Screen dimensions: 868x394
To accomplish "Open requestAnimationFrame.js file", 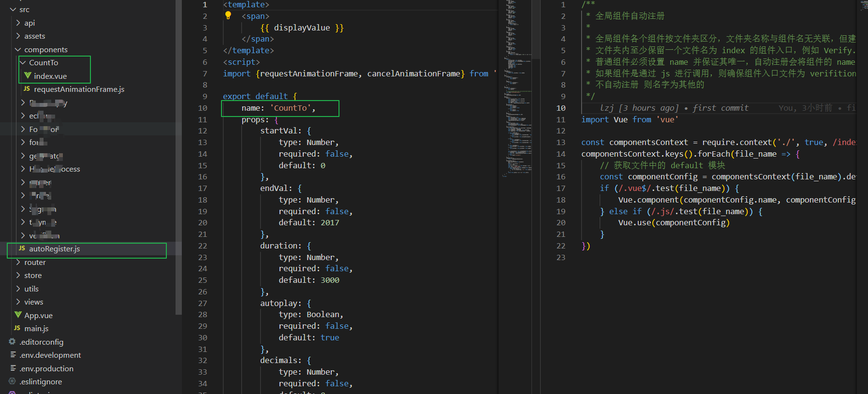I will (79, 89).
